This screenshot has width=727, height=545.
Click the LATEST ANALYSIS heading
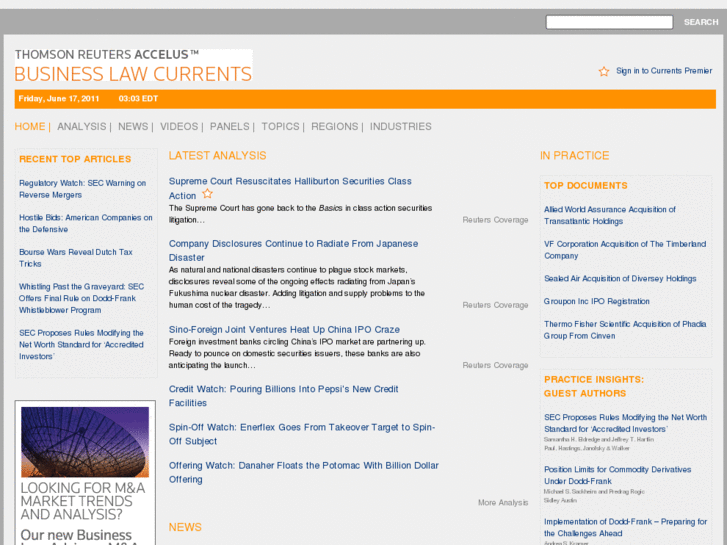click(x=217, y=155)
